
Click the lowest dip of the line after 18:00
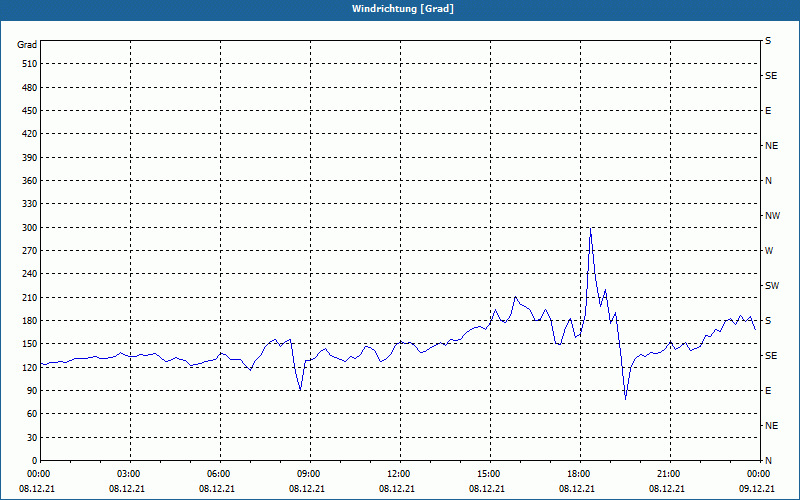tap(626, 398)
